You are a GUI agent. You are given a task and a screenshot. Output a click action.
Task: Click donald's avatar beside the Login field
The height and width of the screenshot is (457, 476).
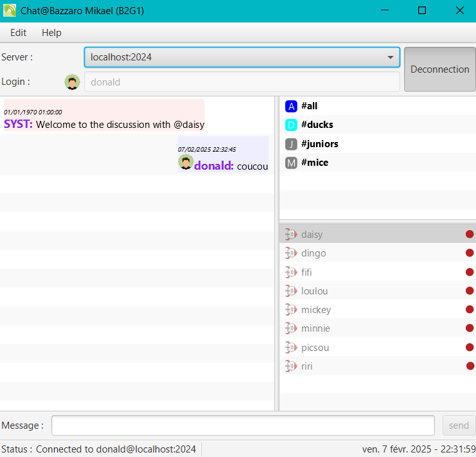pos(73,82)
